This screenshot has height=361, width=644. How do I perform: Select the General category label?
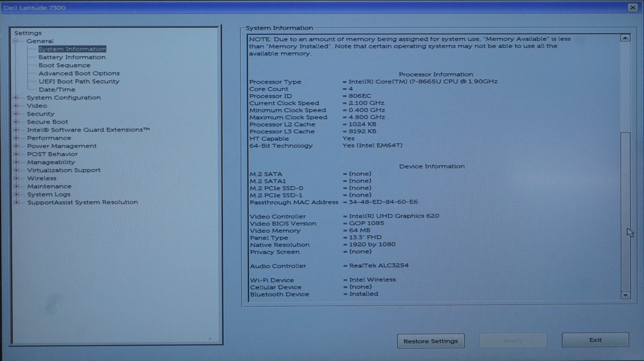point(40,41)
